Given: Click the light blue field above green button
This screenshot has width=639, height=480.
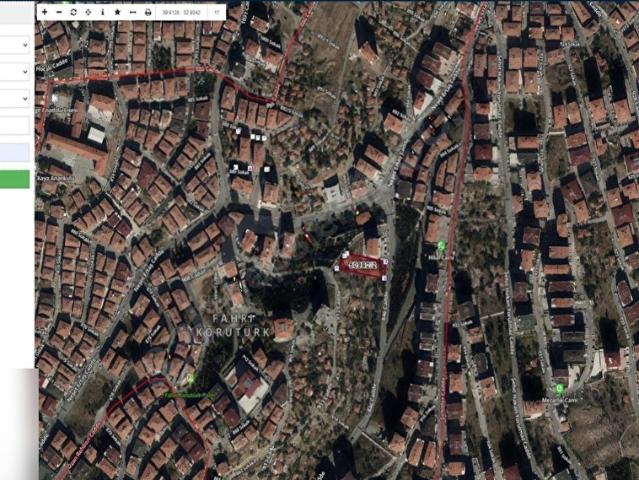Looking at the screenshot, I should [x=15, y=152].
